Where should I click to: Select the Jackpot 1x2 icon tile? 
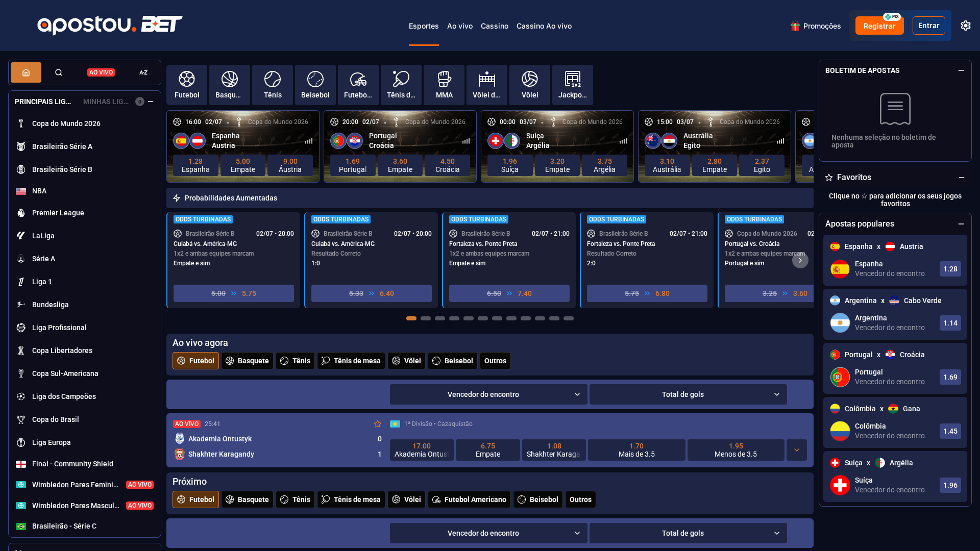click(573, 85)
